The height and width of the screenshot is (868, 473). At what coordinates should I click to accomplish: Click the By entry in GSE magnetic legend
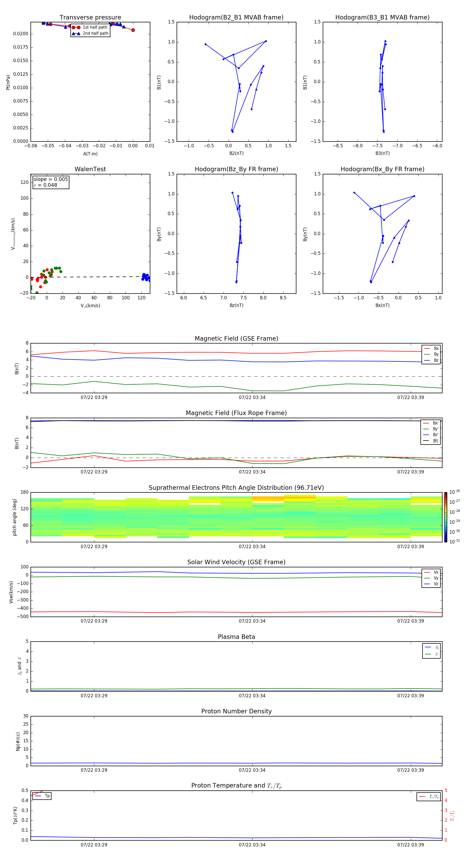[431, 354]
